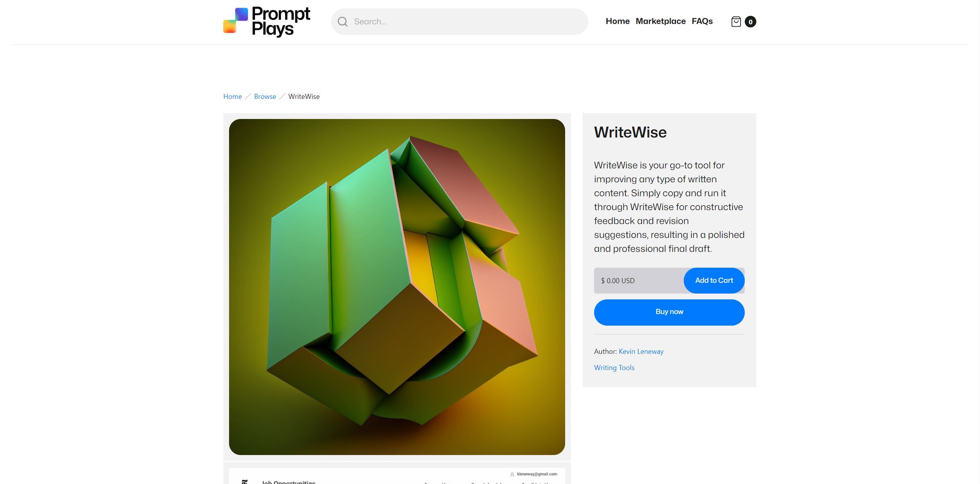Click the document/prompt icon near Job Opportunities
This screenshot has width=980, height=484.
[245, 482]
